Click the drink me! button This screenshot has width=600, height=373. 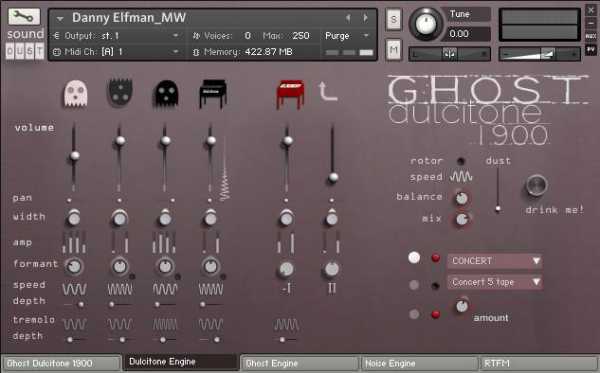[536, 186]
